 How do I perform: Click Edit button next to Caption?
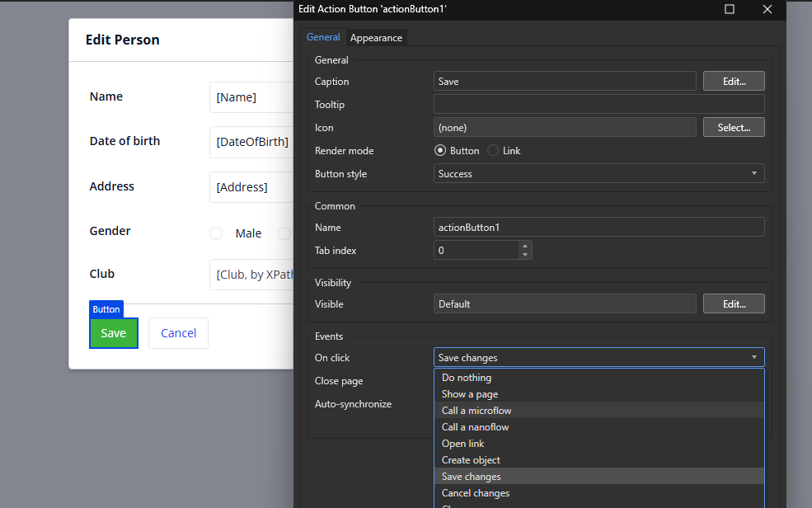pyautogui.click(x=734, y=81)
